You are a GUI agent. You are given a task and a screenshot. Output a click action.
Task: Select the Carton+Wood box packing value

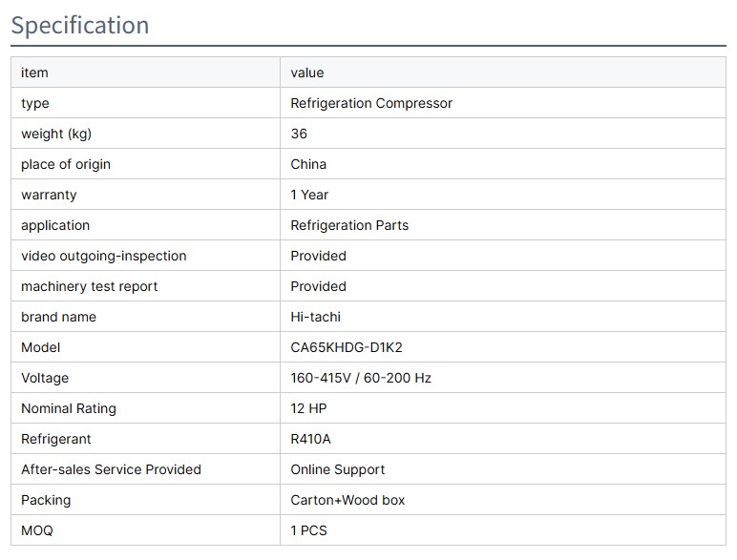coord(348,500)
